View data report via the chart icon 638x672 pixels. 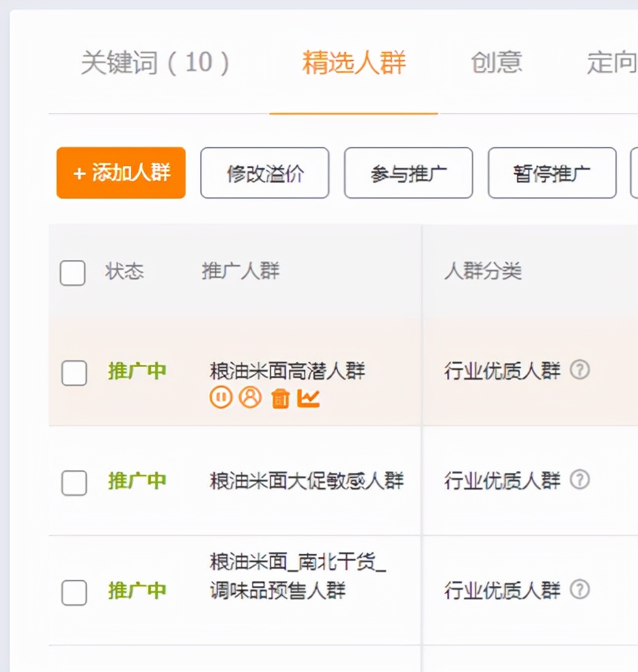click(309, 396)
